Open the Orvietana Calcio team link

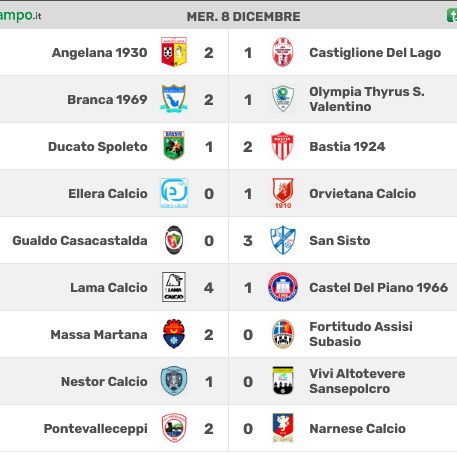coord(362,193)
